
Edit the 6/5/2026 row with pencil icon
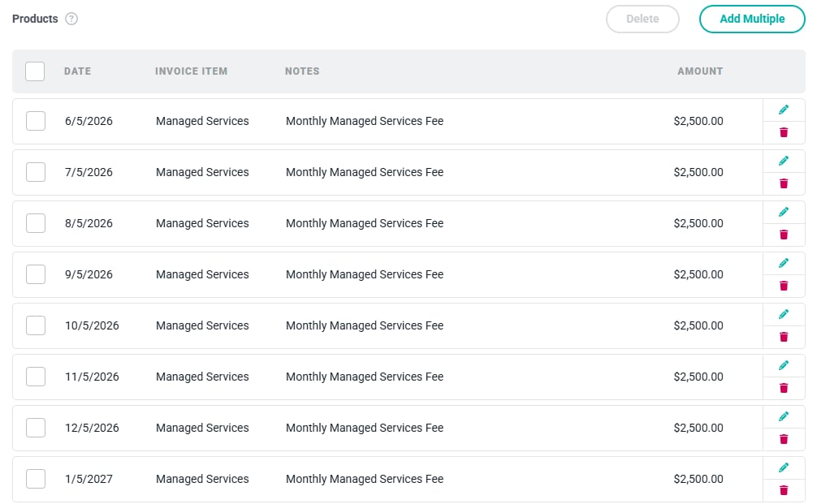(784, 110)
